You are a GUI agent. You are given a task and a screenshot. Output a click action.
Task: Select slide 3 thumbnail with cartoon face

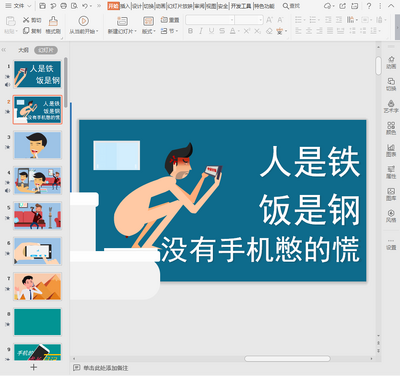point(37,145)
